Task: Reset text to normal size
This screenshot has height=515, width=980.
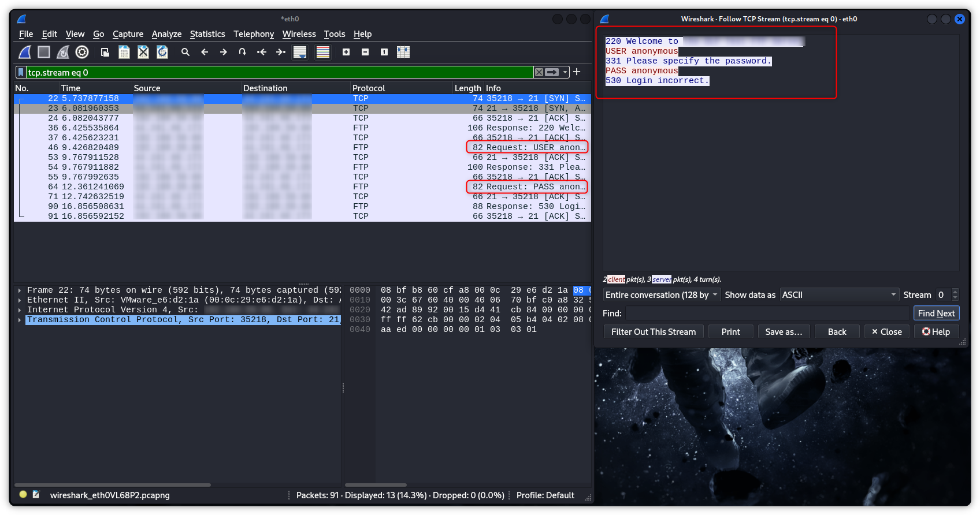Action: coord(384,52)
